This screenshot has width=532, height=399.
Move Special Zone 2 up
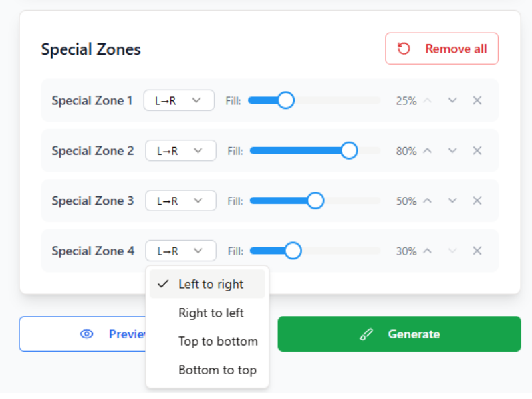[428, 151]
